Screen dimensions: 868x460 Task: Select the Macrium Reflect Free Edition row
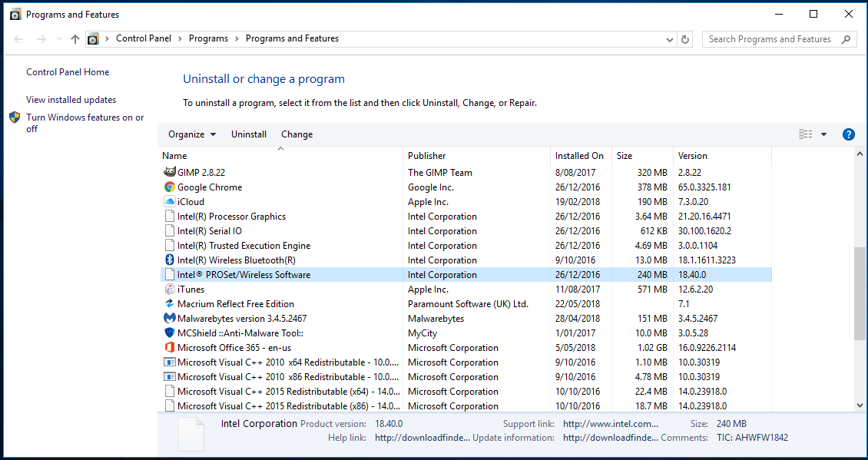coord(465,304)
